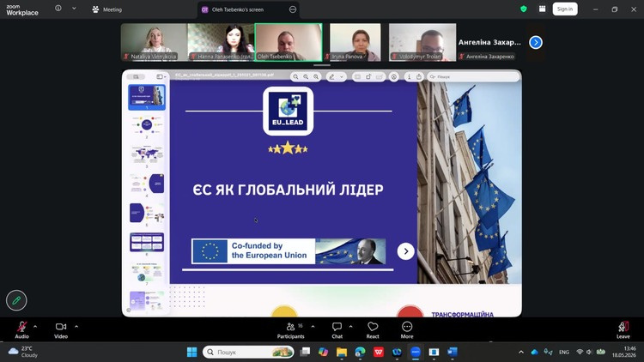Viewport: 644px width, 362px height.
Task: Open Microsoft Edge from the taskbar
Action: coord(360,352)
